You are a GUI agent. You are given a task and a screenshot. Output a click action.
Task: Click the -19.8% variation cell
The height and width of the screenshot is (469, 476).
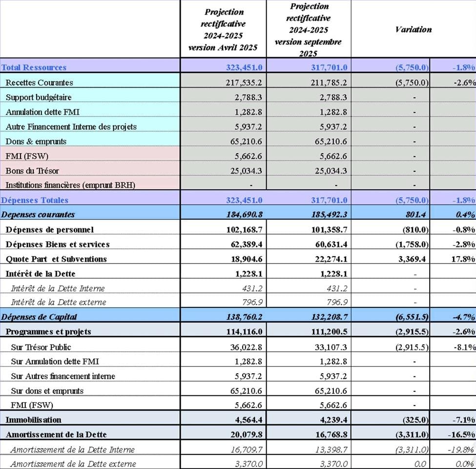pos(463,449)
